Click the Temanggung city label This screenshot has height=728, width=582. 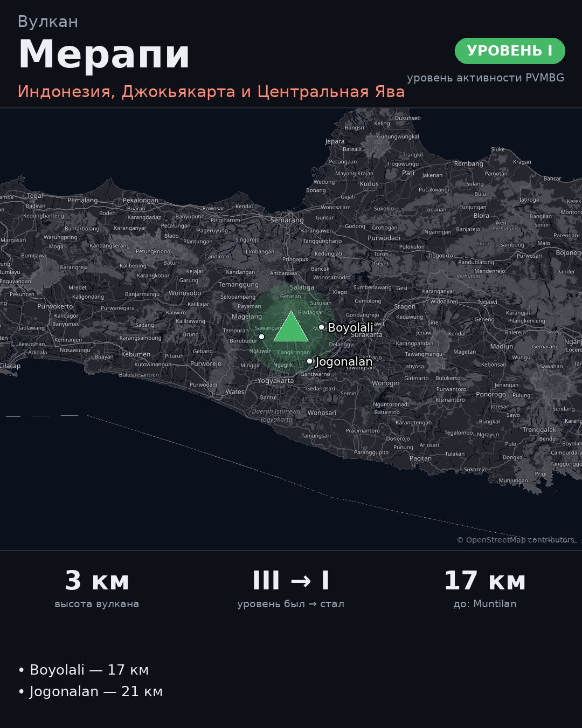[x=238, y=285]
